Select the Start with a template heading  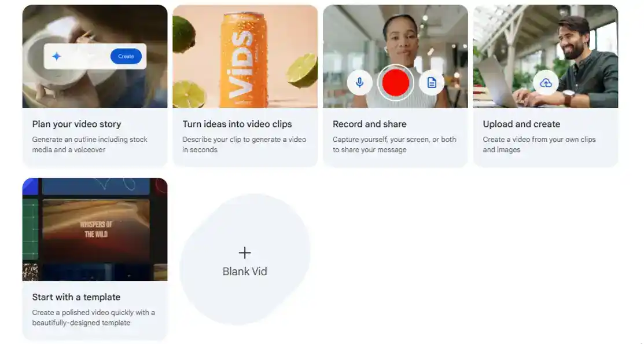(76, 297)
